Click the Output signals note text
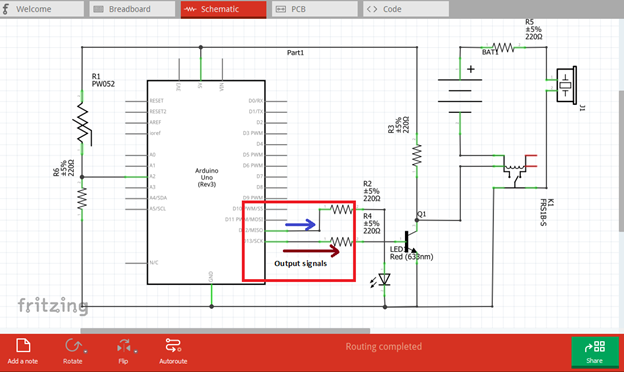This screenshot has height=372, width=624. pyautogui.click(x=300, y=263)
